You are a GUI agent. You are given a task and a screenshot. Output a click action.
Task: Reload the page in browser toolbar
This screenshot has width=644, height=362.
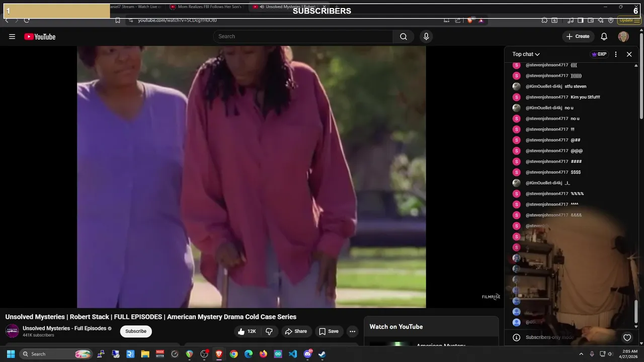coord(27,20)
